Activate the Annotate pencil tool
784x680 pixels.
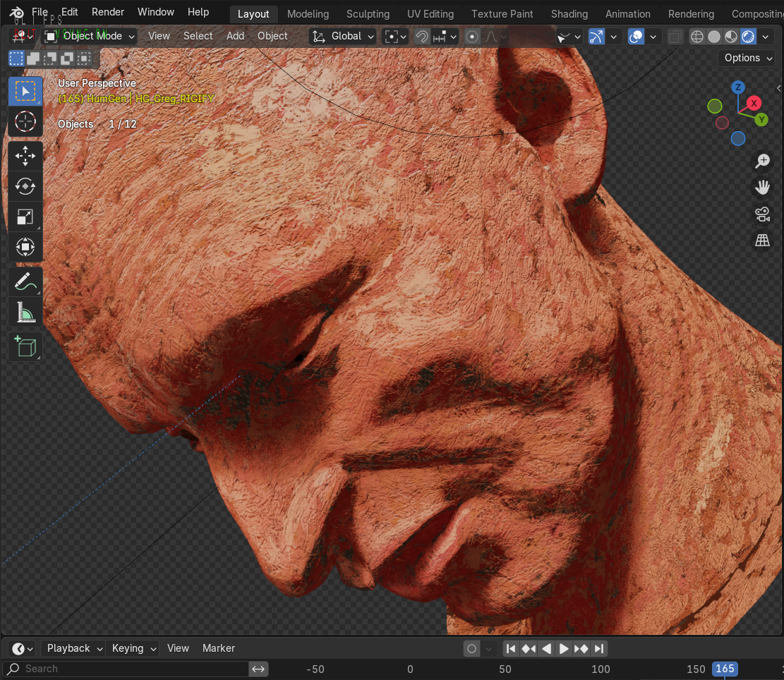click(x=25, y=281)
